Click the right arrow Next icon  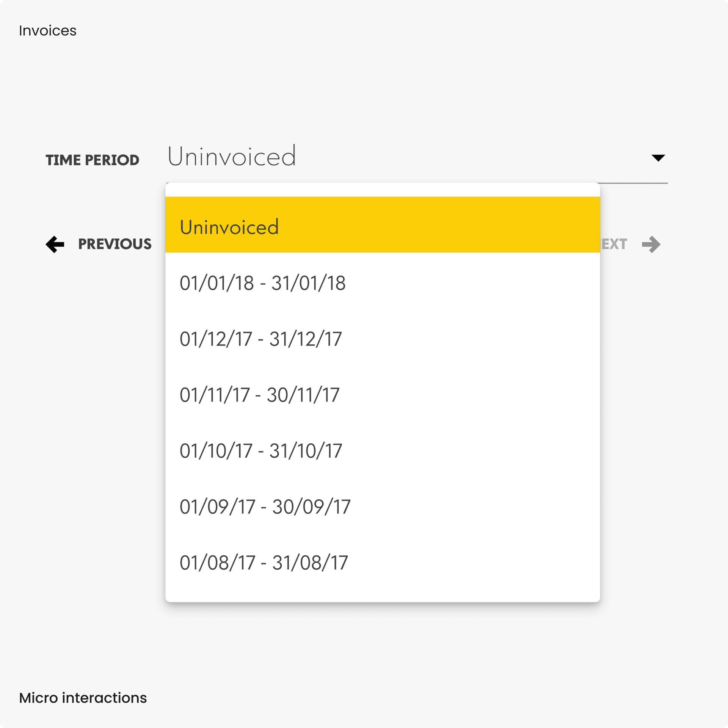pyautogui.click(x=651, y=245)
